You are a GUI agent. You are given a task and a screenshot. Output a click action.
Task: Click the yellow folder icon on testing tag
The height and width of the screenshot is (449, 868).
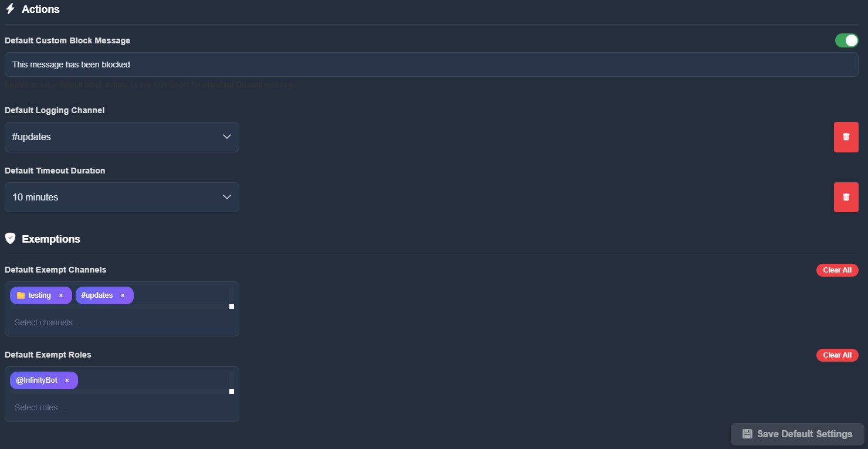pos(21,295)
